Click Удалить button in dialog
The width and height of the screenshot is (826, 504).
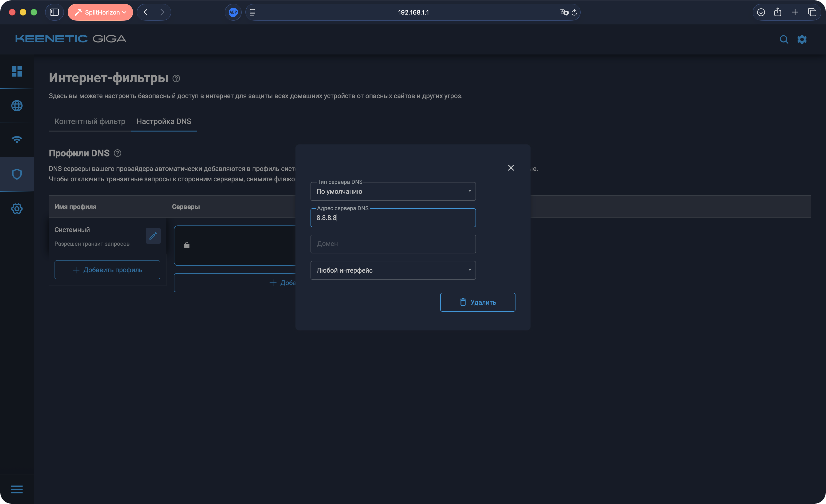point(478,302)
